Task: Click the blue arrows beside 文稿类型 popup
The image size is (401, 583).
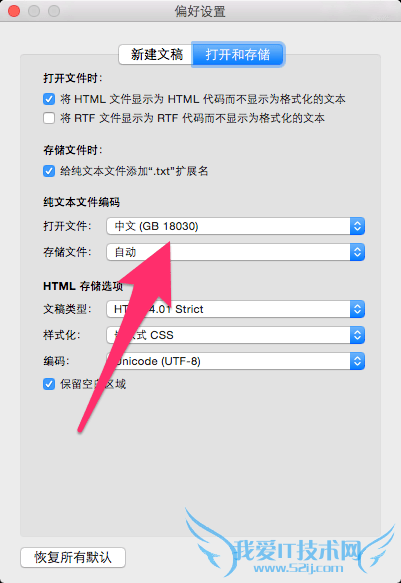Action: click(x=358, y=309)
